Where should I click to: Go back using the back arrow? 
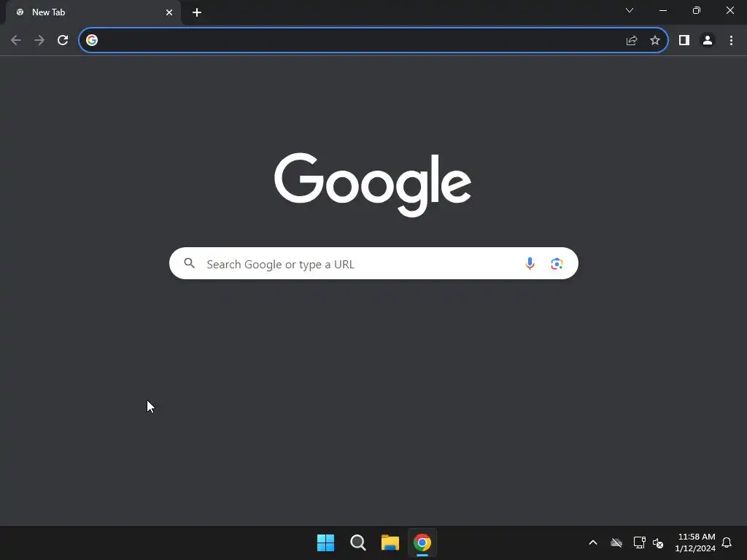(x=16, y=40)
